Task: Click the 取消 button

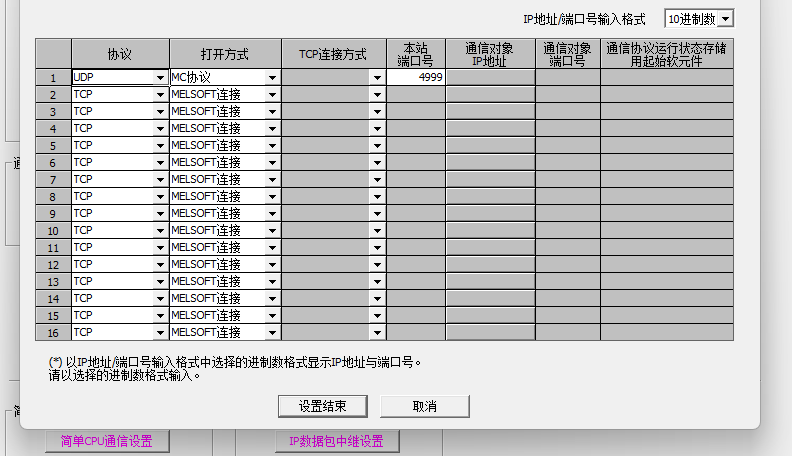Action: [425, 406]
